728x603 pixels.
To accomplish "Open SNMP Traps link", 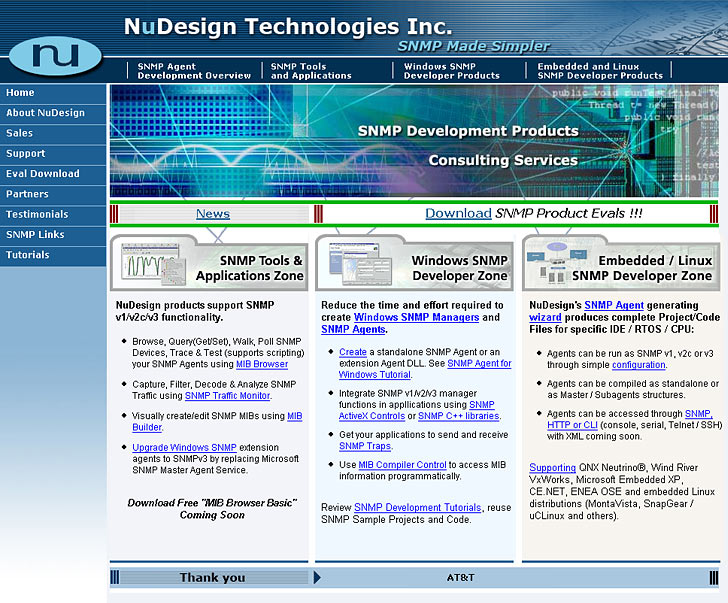I will 365,447.
